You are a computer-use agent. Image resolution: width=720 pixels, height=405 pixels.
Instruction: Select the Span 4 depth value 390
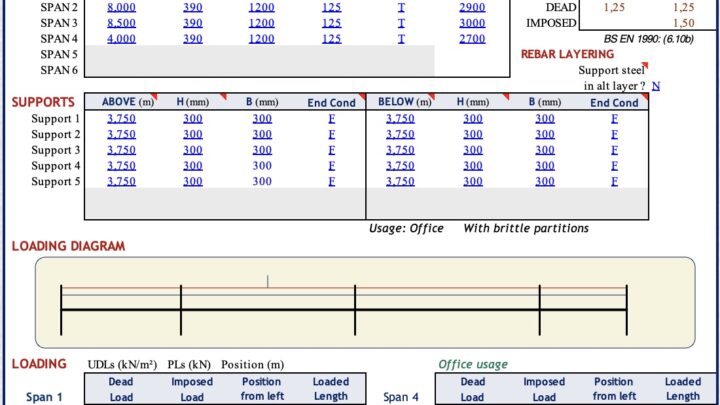(x=191, y=39)
